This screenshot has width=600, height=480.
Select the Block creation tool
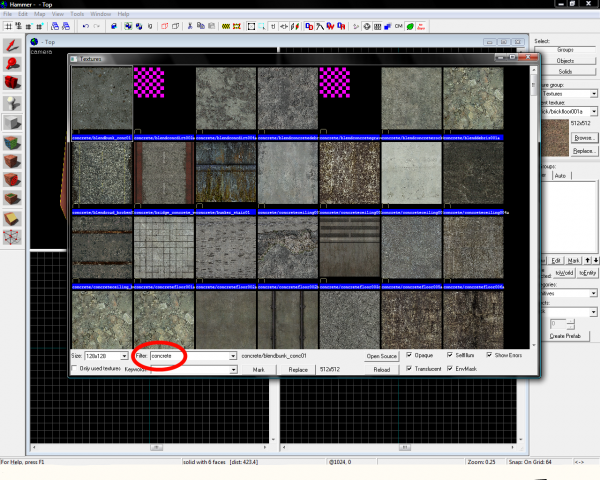12,123
